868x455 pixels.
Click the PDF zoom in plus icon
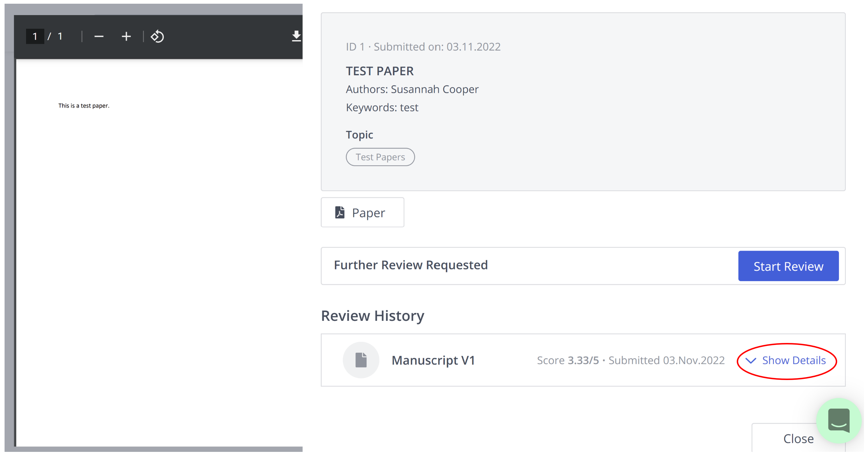[x=126, y=36]
